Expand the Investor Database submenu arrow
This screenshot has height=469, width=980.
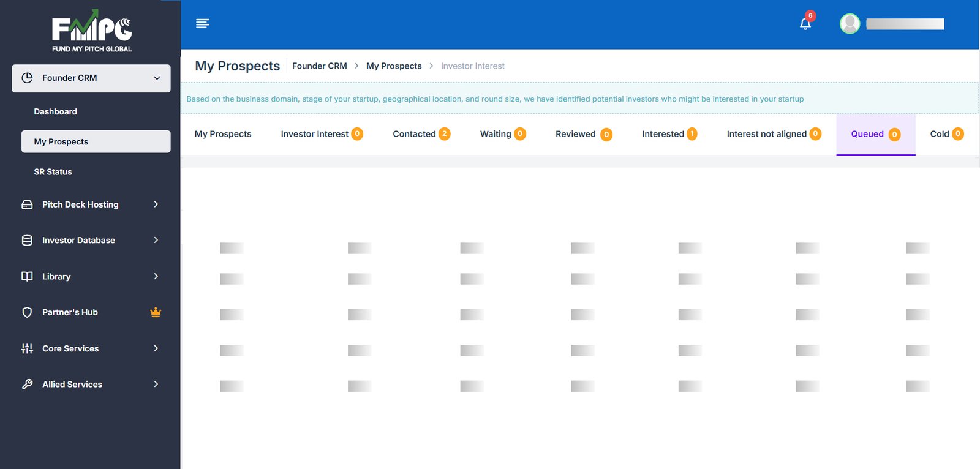156,241
